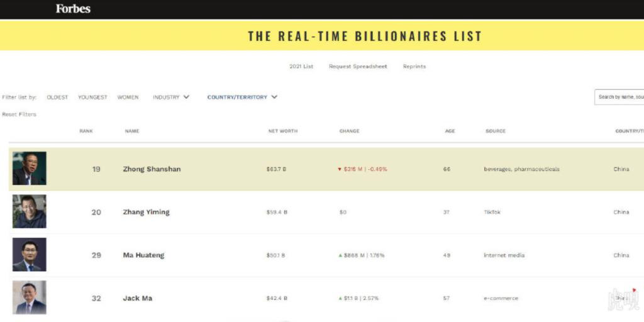Click Request Spreadsheet link
The height and width of the screenshot is (322, 644).
pyautogui.click(x=358, y=67)
